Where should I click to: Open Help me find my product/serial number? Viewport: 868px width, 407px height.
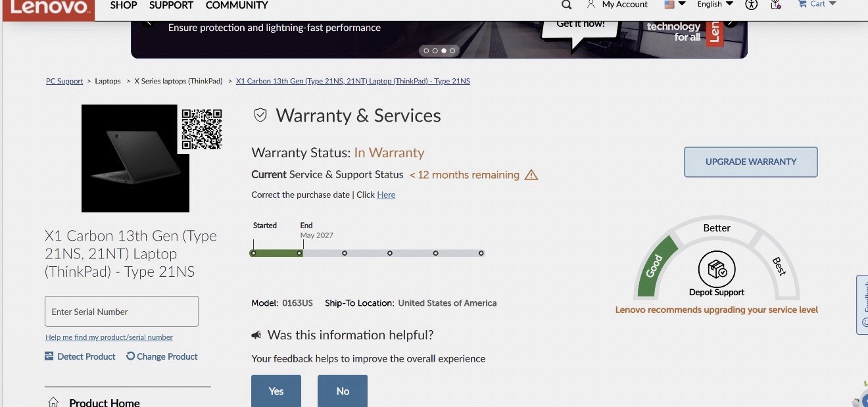[109, 337]
